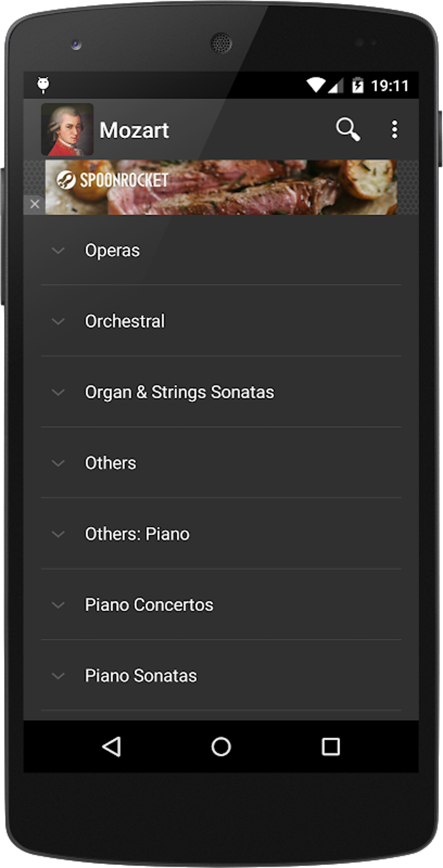Viewport: 443px width, 868px height.
Task: Expand the Piano Sonatas chevron
Action: click(x=58, y=676)
